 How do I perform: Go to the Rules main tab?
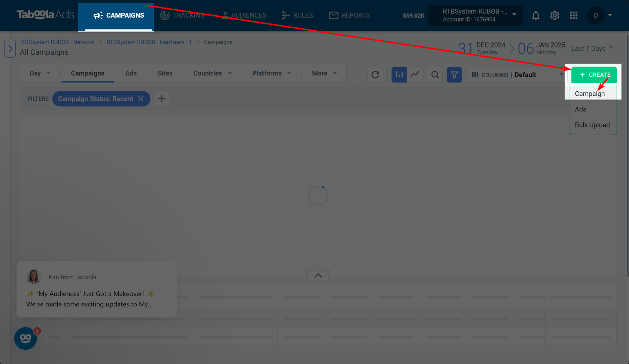click(297, 15)
